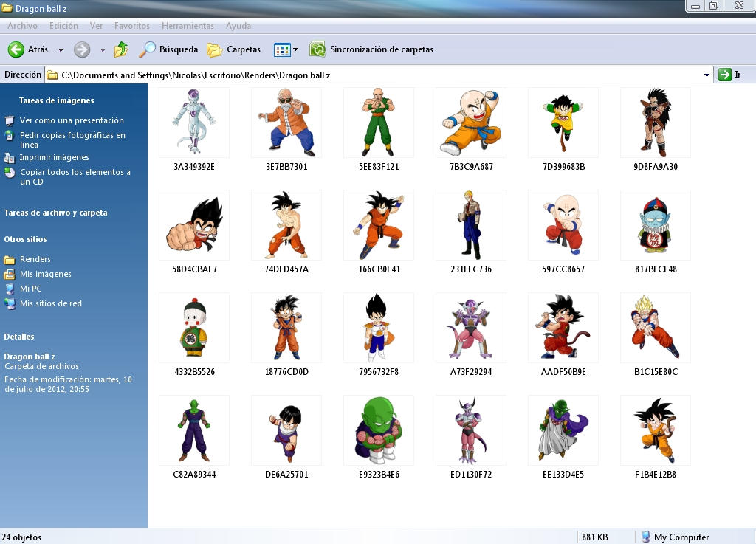Open the Views thumbnail mode icon
The height and width of the screenshot is (544, 756).
283,49
